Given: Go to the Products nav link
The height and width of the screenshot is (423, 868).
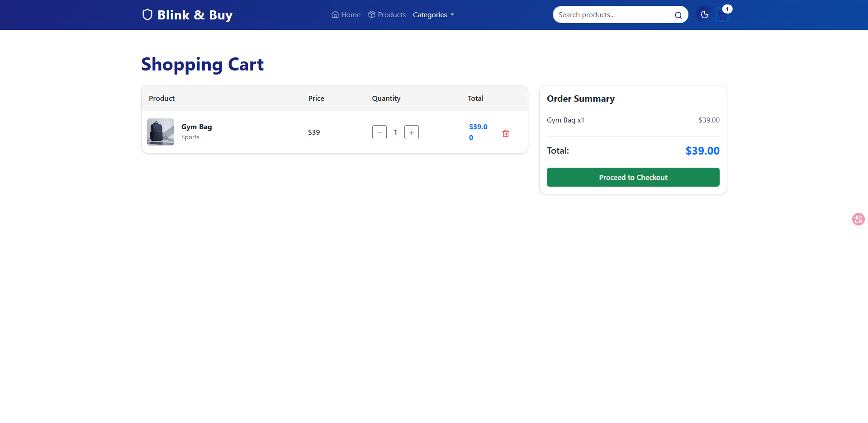Looking at the screenshot, I should pos(391,15).
